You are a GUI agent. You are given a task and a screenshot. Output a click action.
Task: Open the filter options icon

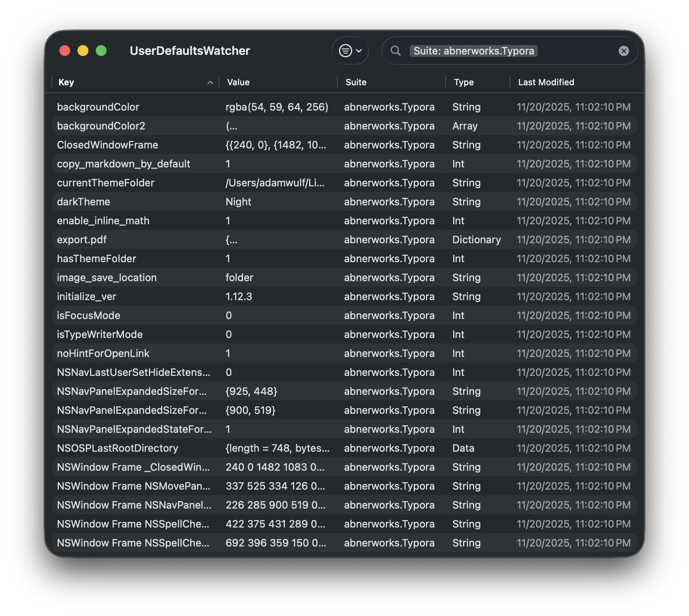click(x=345, y=51)
